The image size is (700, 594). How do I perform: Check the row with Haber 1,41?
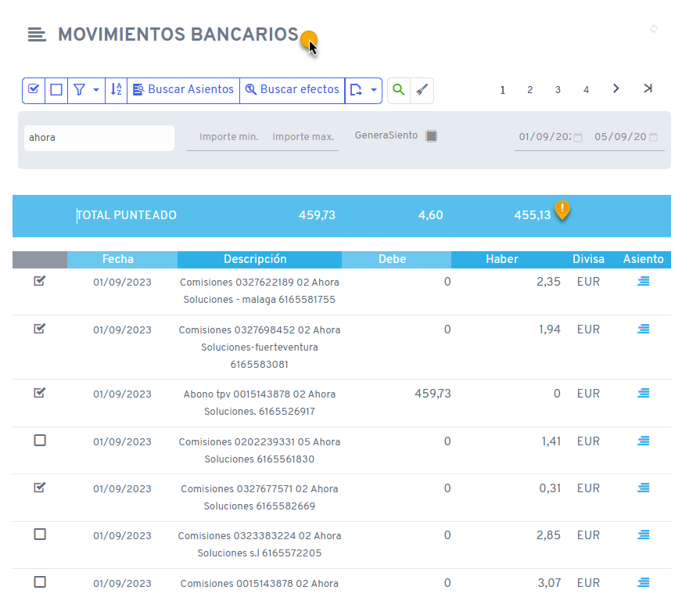coord(40,441)
